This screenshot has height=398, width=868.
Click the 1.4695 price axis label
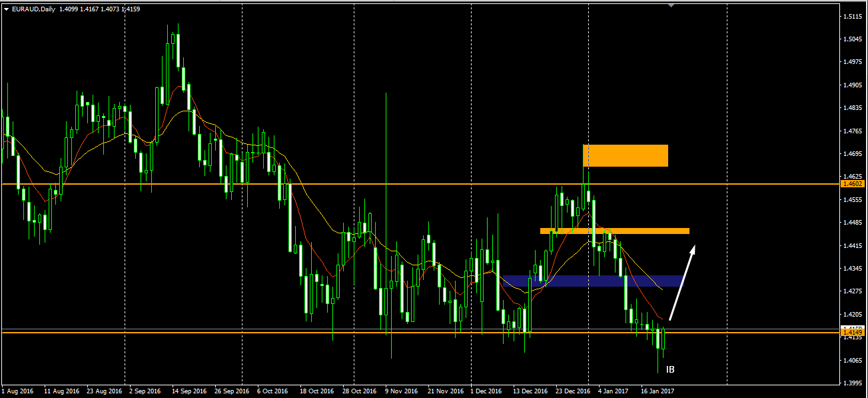852,153
